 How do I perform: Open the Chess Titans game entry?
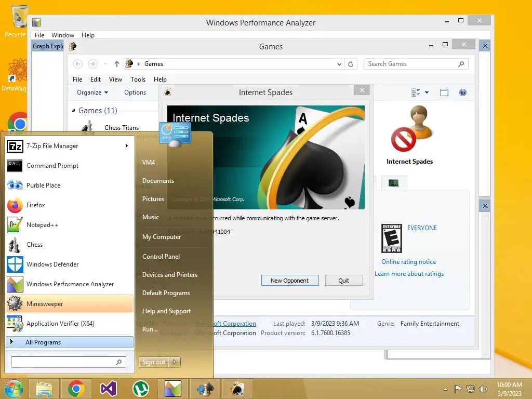(122, 128)
